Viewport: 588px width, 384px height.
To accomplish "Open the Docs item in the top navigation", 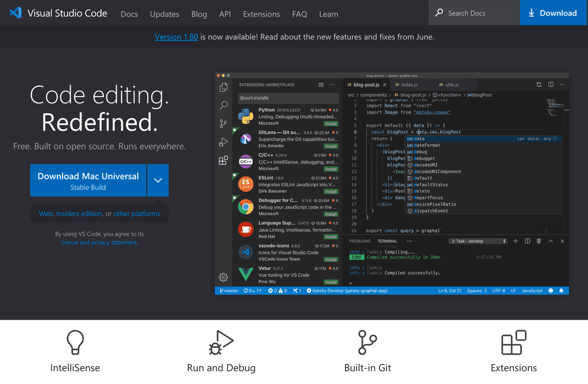I will point(129,14).
